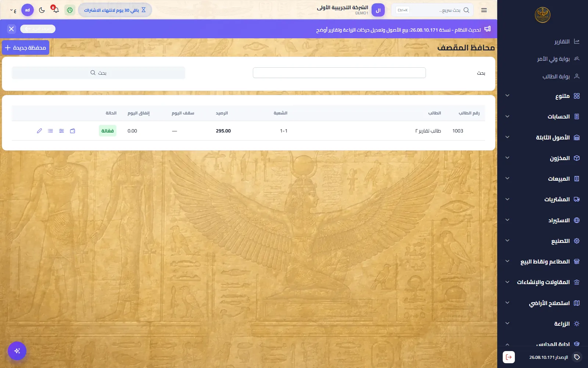Click the فعّالة status badge

[x=108, y=131]
